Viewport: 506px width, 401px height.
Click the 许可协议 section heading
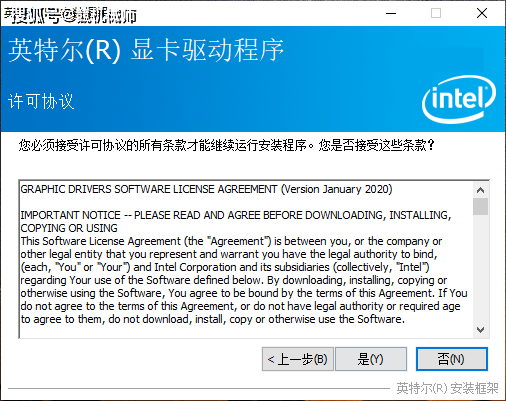41,101
